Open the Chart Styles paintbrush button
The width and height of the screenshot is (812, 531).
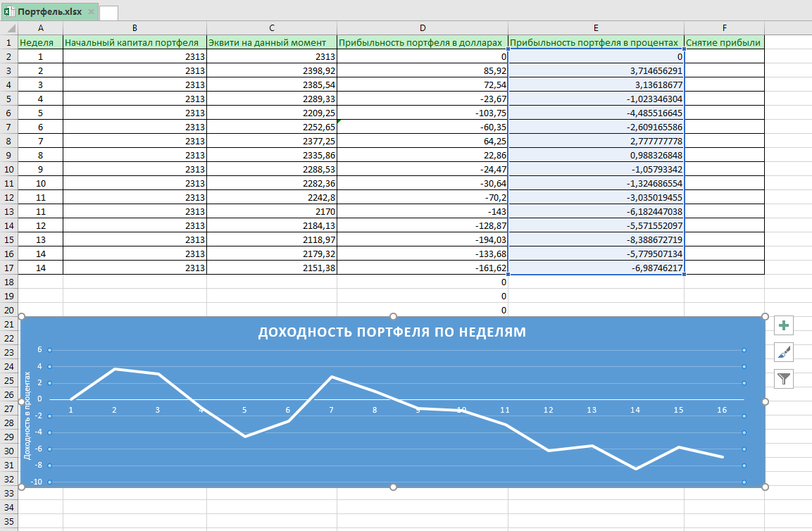coord(784,352)
